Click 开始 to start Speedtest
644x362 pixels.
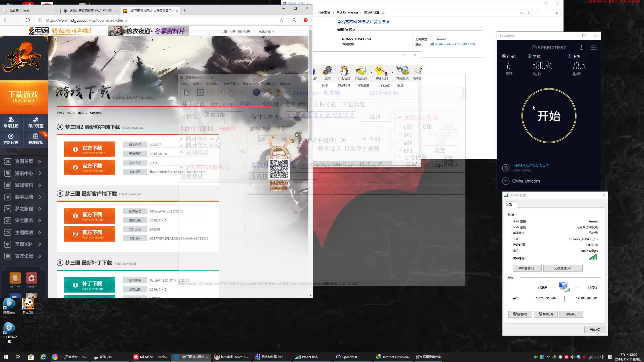click(x=549, y=116)
